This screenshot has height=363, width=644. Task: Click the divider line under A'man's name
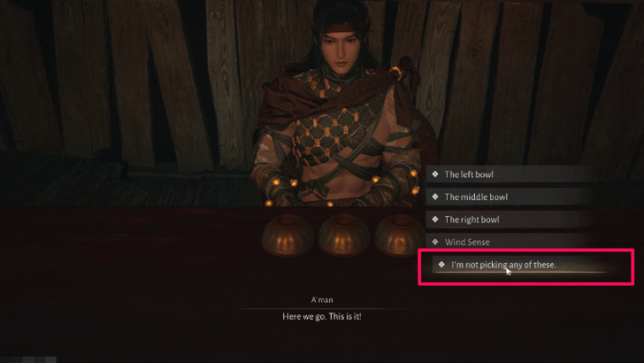click(322, 308)
